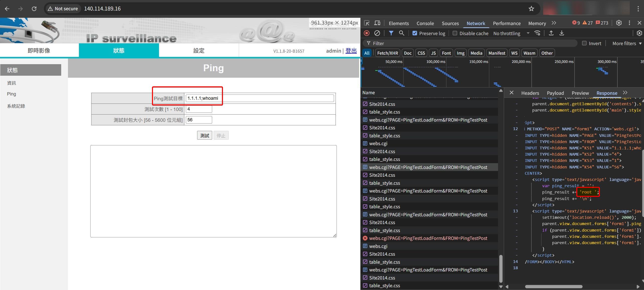Clear the network log

[x=377, y=33]
